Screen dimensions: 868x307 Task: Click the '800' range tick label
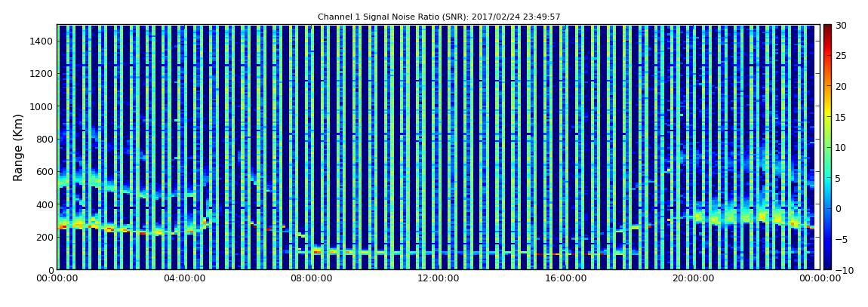(45, 139)
